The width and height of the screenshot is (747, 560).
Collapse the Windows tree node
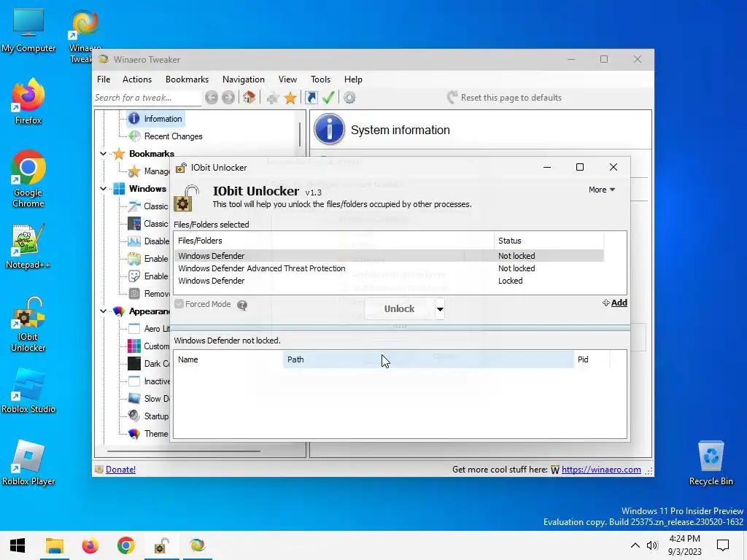(x=103, y=189)
